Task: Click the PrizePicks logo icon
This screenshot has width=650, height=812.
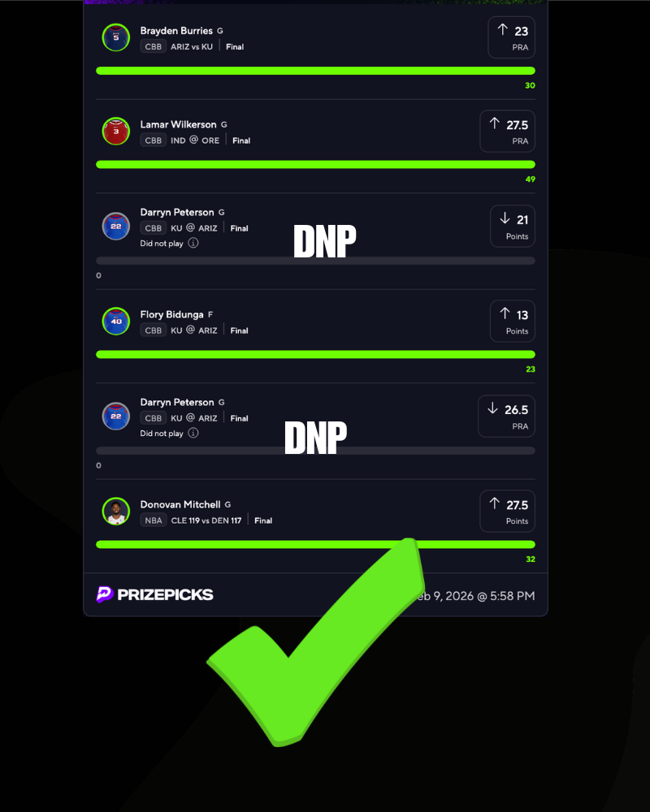Action: 105,594
